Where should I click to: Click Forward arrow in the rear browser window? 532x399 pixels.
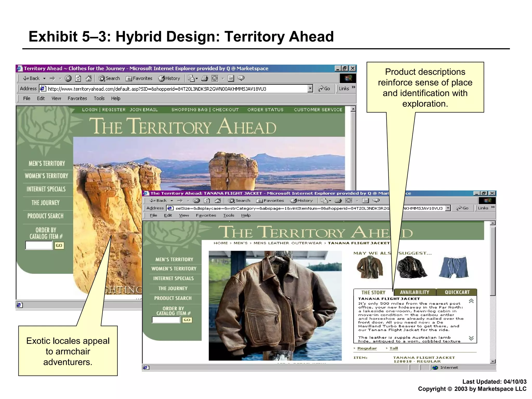(x=52, y=78)
